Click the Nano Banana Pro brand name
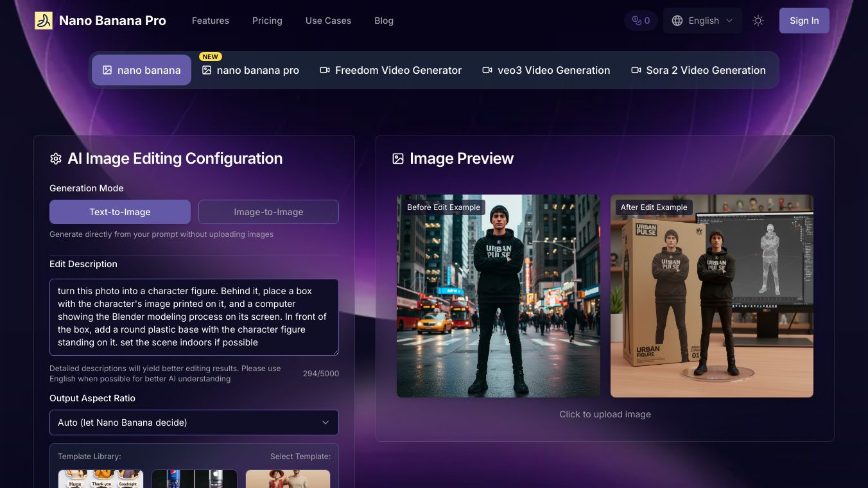The height and width of the screenshot is (488, 868). click(x=112, y=21)
